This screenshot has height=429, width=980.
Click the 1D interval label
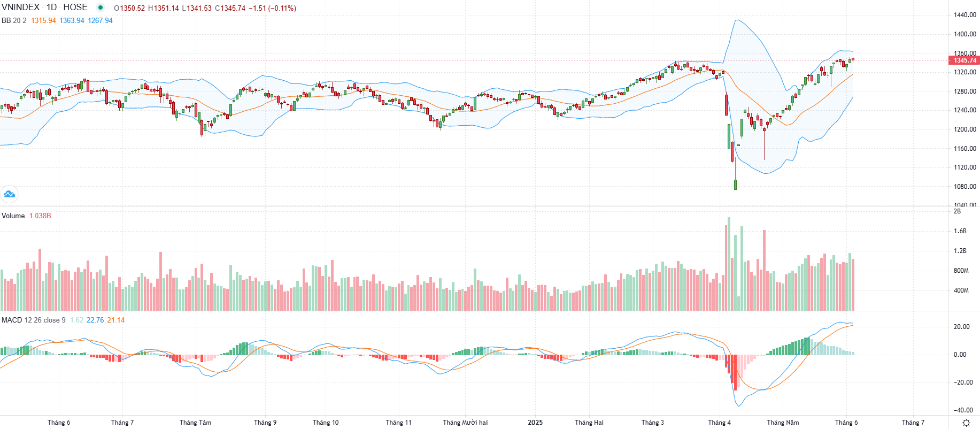click(x=51, y=7)
